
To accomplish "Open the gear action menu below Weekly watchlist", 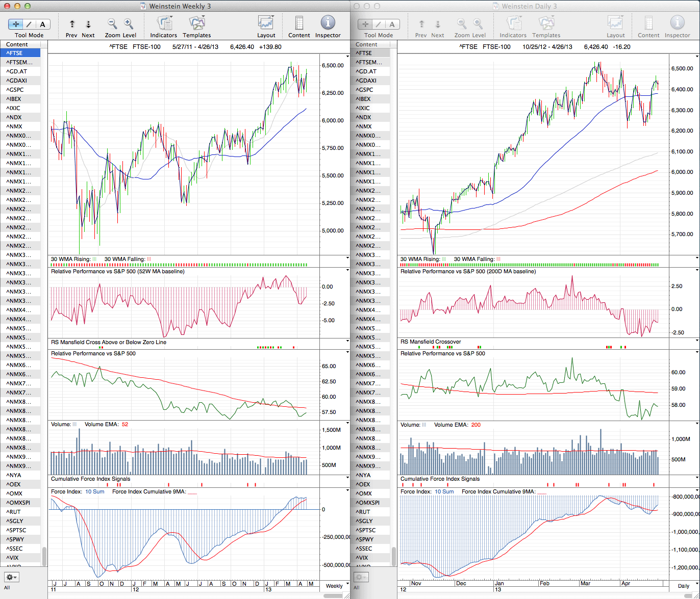I will point(11,577).
